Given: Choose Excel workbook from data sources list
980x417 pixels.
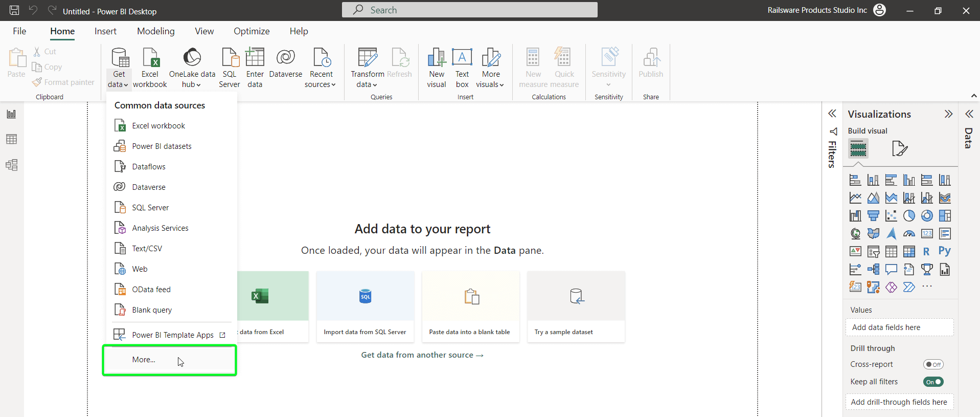Looking at the screenshot, I should pyautogui.click(x=171, y=126).
